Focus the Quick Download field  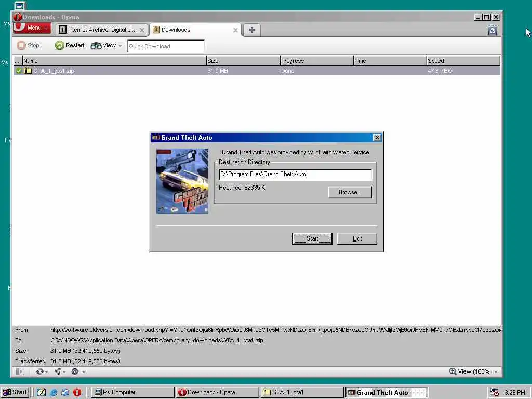pyautogui.click(x=166, y=46)
